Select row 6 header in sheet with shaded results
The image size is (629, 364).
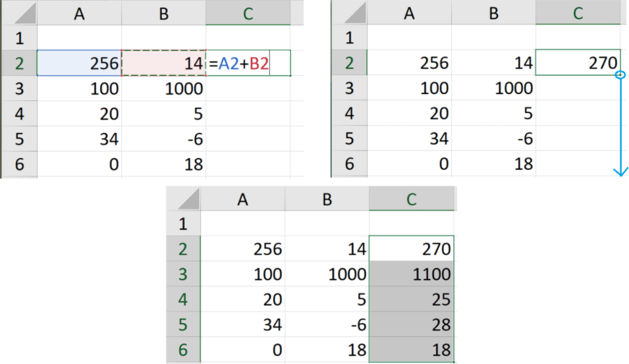183,350
